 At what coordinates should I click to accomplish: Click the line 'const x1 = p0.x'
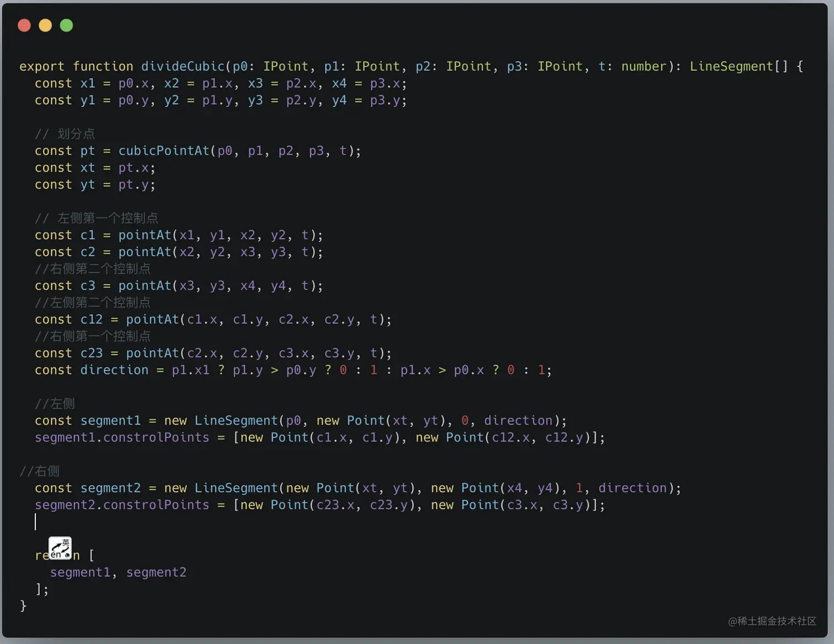click(221, 83)
